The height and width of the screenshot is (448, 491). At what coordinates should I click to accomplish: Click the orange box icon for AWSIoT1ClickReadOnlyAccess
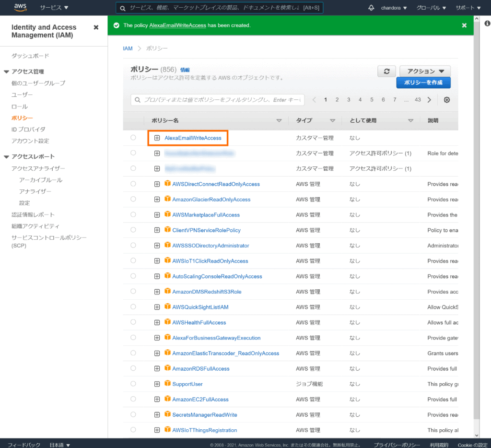click(x=167, y=260)
